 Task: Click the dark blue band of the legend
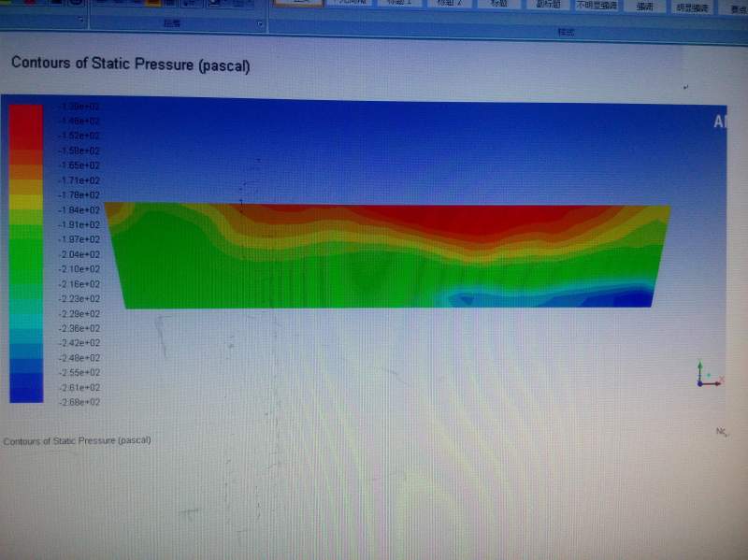[x=26, y=387]
